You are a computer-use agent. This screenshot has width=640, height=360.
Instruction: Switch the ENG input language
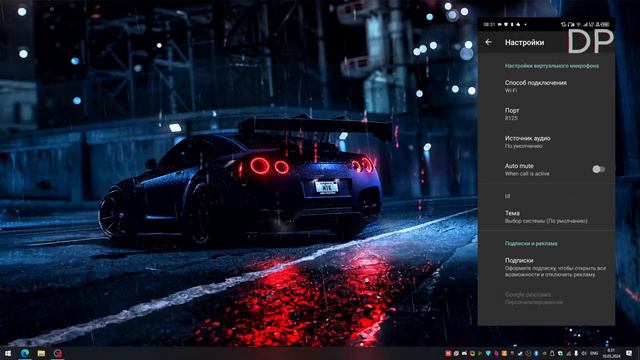pyautogui.click(x=594, y=353)
